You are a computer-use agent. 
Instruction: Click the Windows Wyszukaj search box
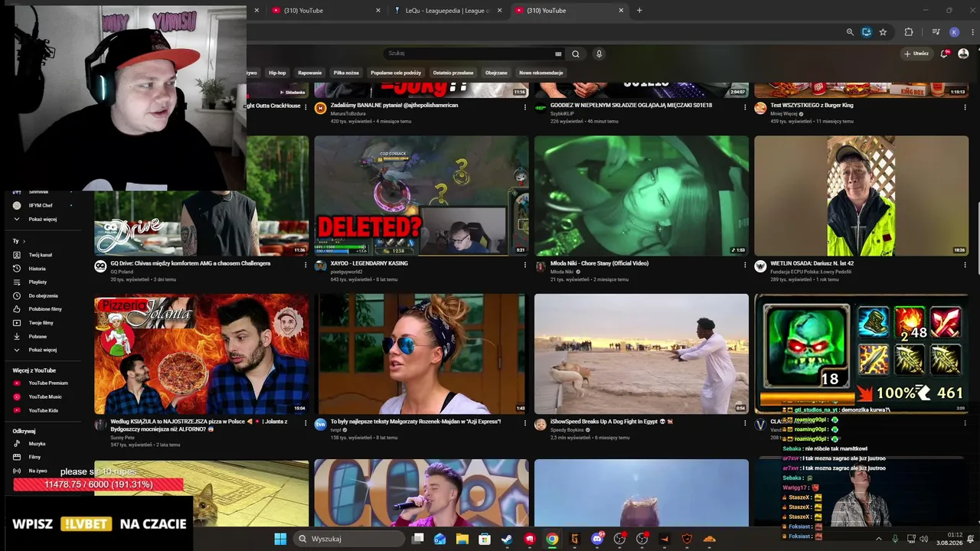pos(349,539)
